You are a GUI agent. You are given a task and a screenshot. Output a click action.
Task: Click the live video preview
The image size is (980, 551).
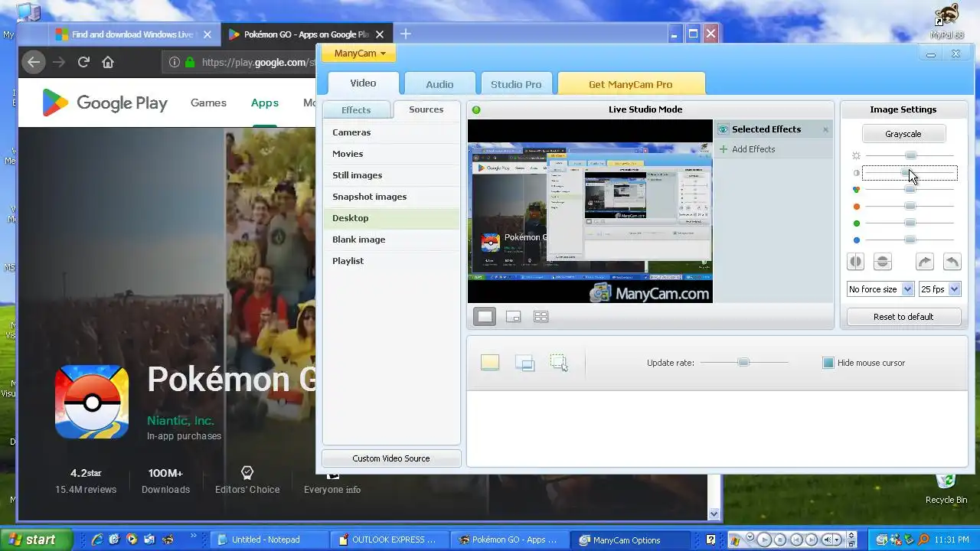click(x=590, y=211)
